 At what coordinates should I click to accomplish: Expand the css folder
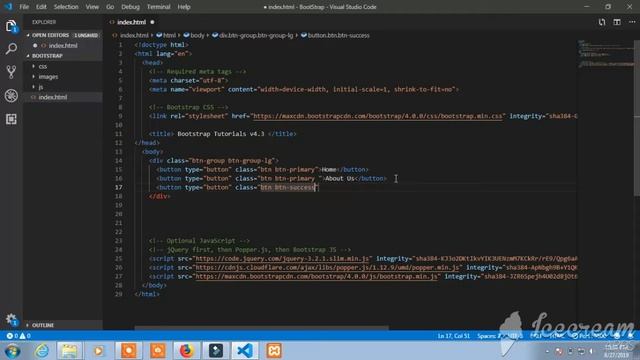pyautogui.click(x=42, y=66)
